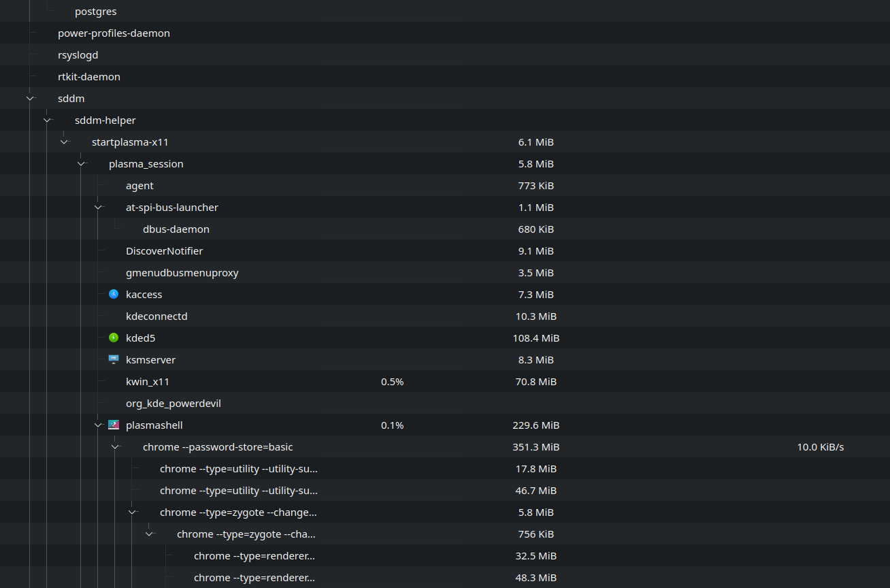Viewport: 890px width, 588px height.
Task: Select chrome utility process name using 17.8 MiB
Action: pos(239,468)
